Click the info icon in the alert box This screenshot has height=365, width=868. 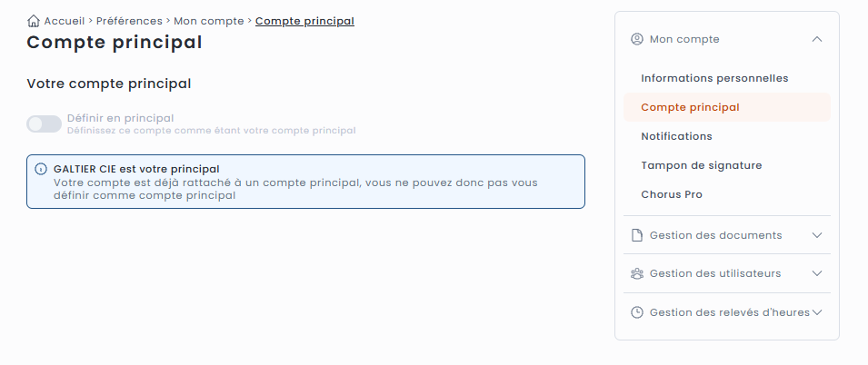(x=41, y=169)
